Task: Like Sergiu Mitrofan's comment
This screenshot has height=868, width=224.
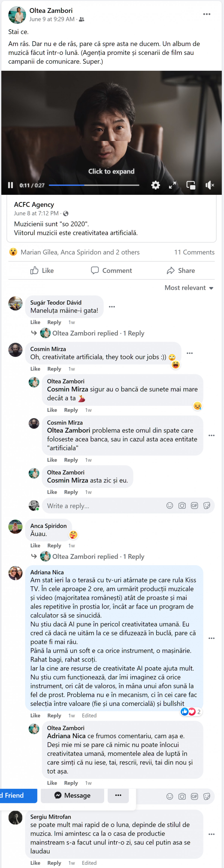Action: point(35,863)
